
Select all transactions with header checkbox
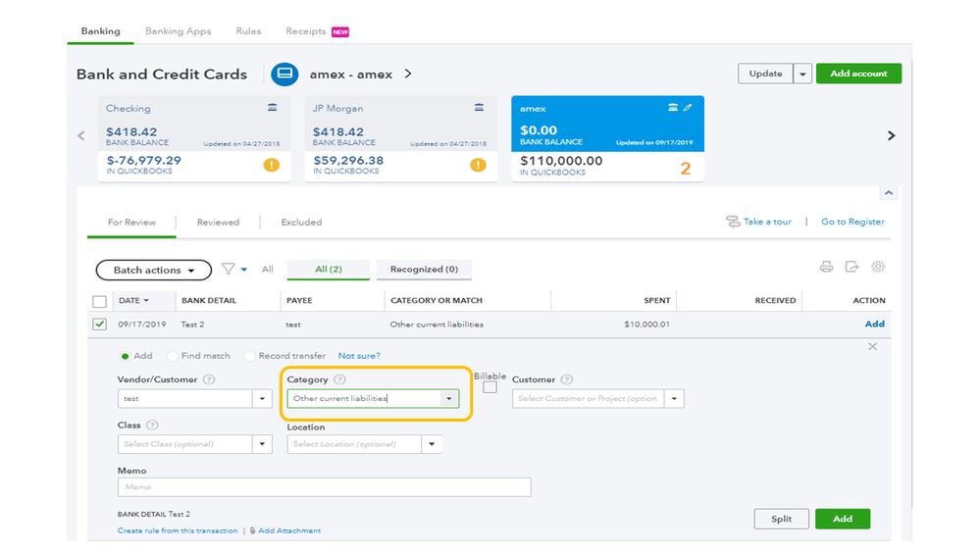(99, 301)
